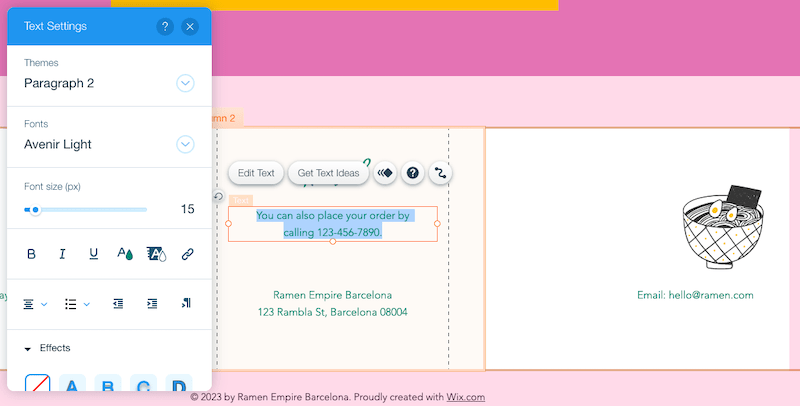Open the help icon in text toolbar
Viewport: 800px width, 406px height.
[413, 173]
